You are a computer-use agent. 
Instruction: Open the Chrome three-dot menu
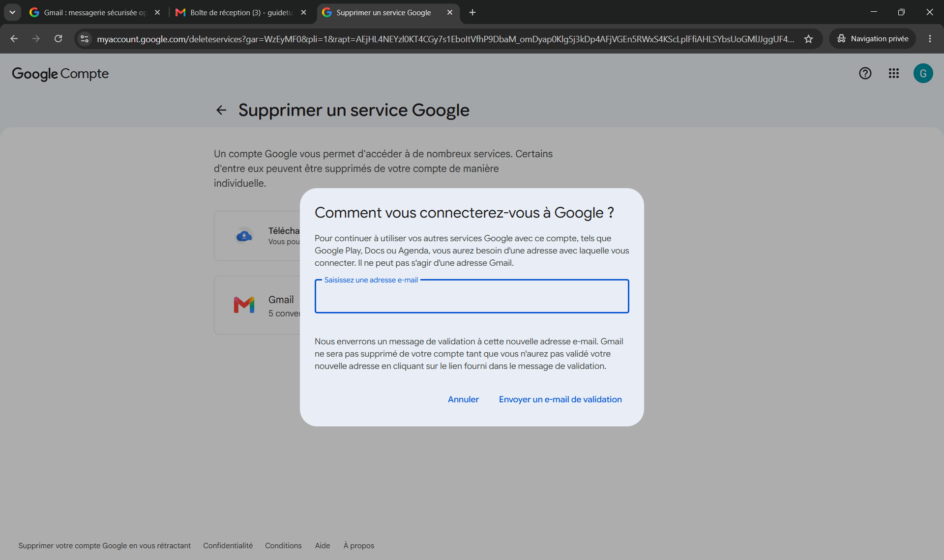tap(929, 39)
